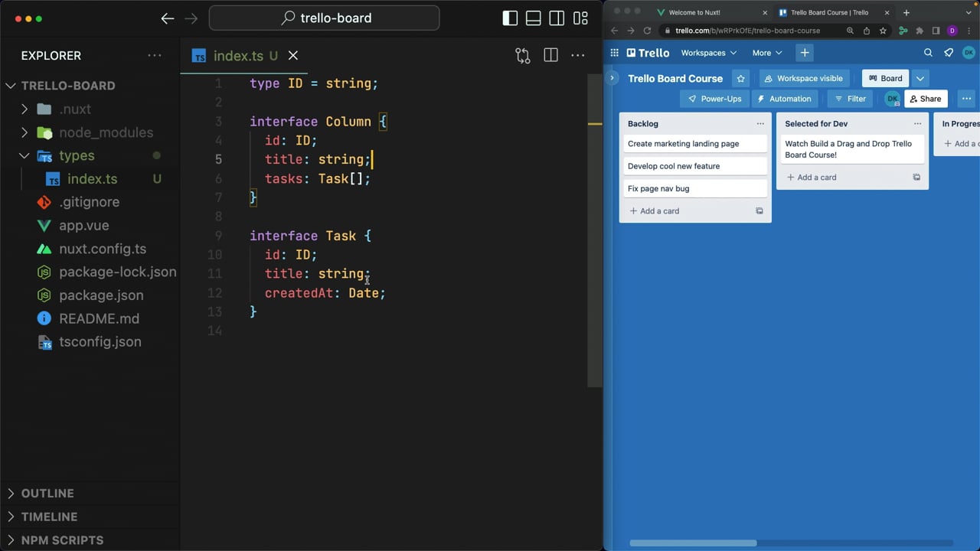The height and width of the screenshot is (551, 980).
Task: Open Customize Layout icon in VS Code title bar
Action: (581, 18)
